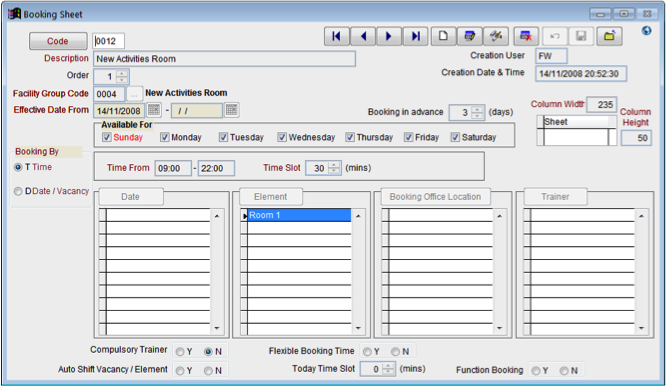The width and height of the screenshot is (666, 387).
Task: Disable Thursday availability
Action: point(350,137)
